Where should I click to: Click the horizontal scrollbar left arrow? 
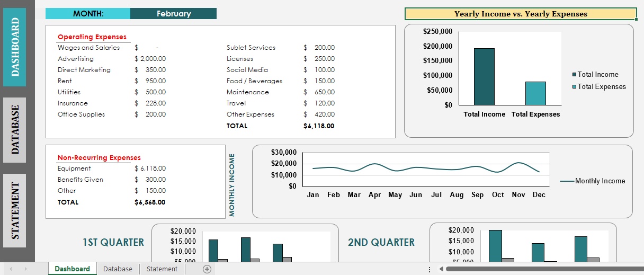coord(442,269)
